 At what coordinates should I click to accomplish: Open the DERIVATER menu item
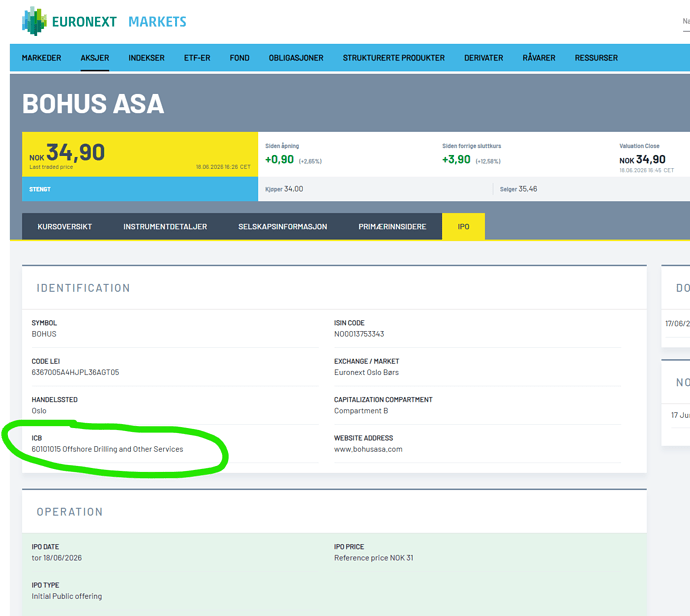click(484, 58)
